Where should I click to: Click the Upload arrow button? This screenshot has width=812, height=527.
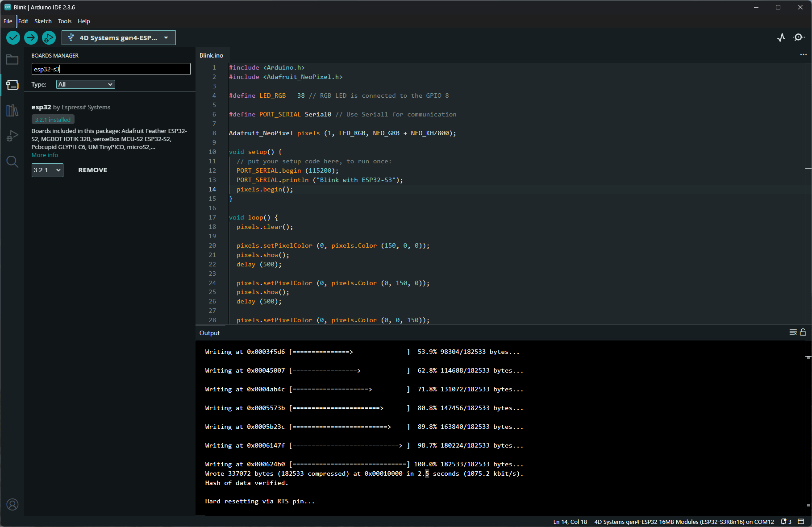point(31,38)
